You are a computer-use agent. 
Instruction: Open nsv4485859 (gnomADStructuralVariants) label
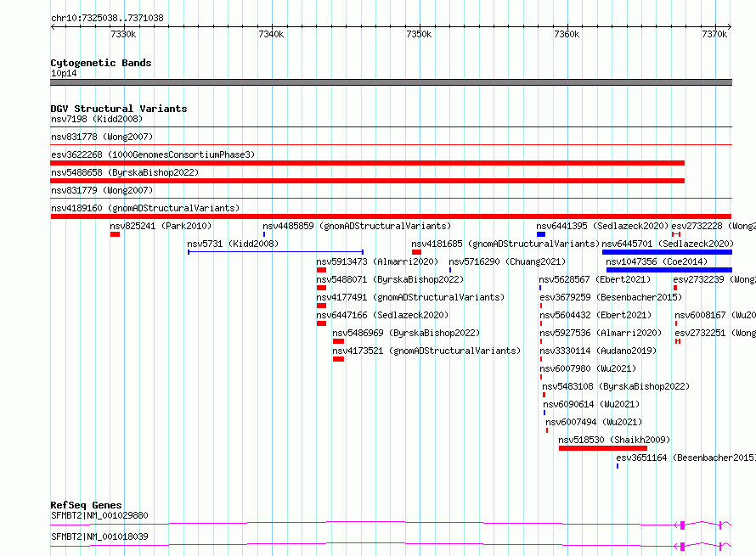(x=357, y=226)
